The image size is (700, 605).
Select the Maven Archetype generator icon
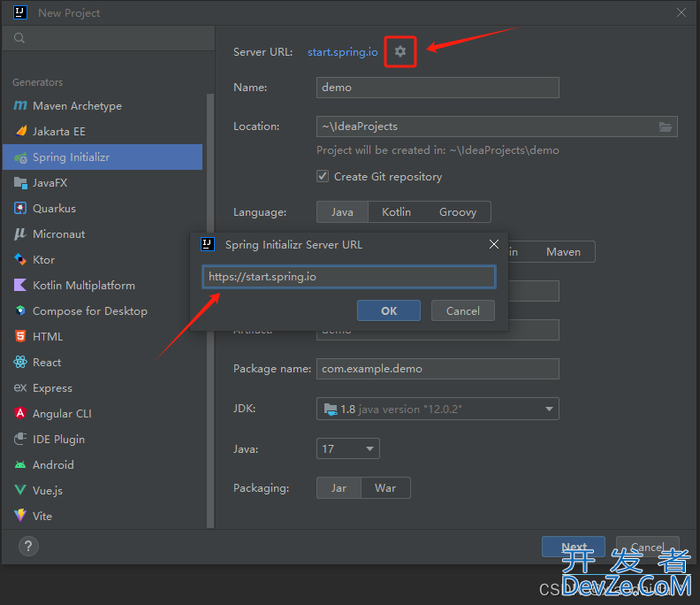click(x=20, y=105)
